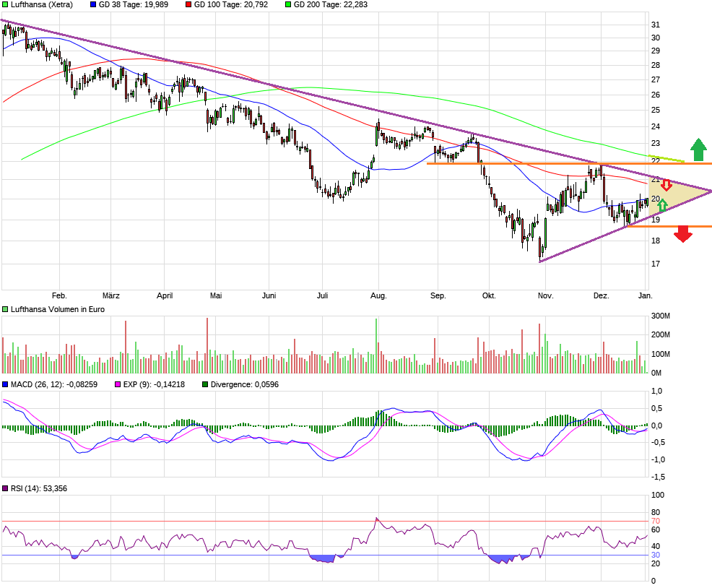Viewport: 712px width, 588px height.
Task: Click the 'Mai' month axis label
Action: click(216, 296)
